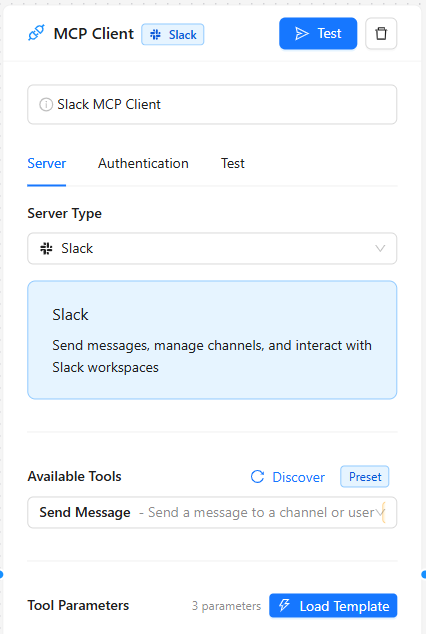Click the Available Tools label
426x634 pixels.
74,477
